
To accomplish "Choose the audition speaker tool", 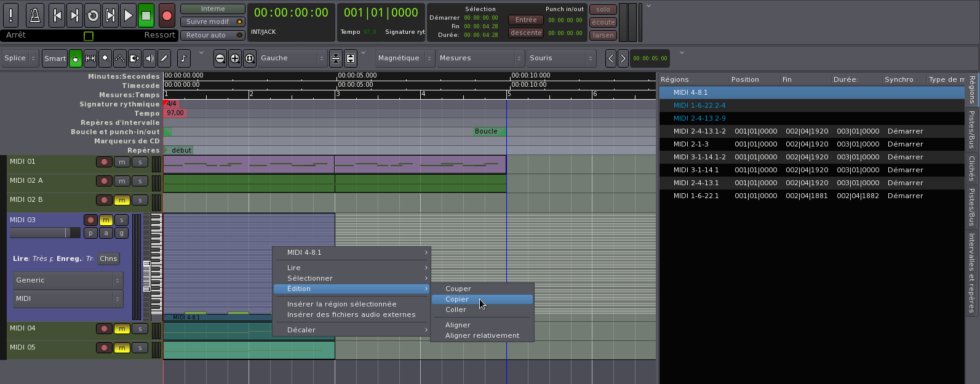I will (149, 58).
